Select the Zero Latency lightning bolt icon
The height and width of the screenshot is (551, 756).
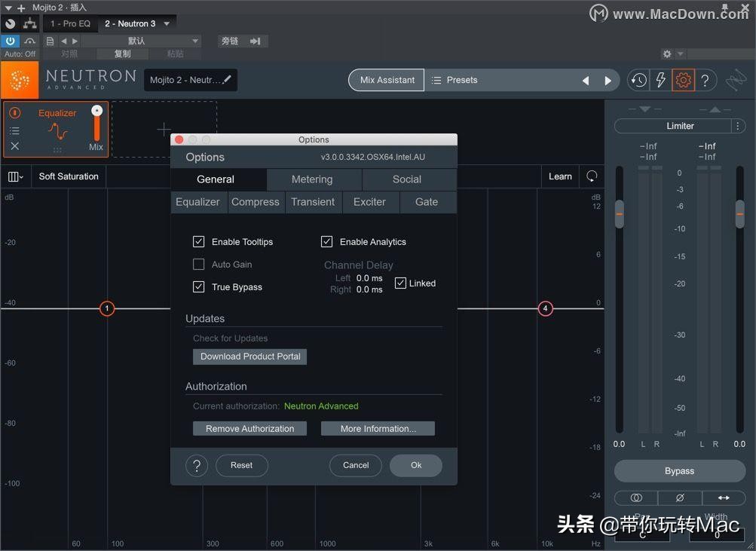pos(660,79)
